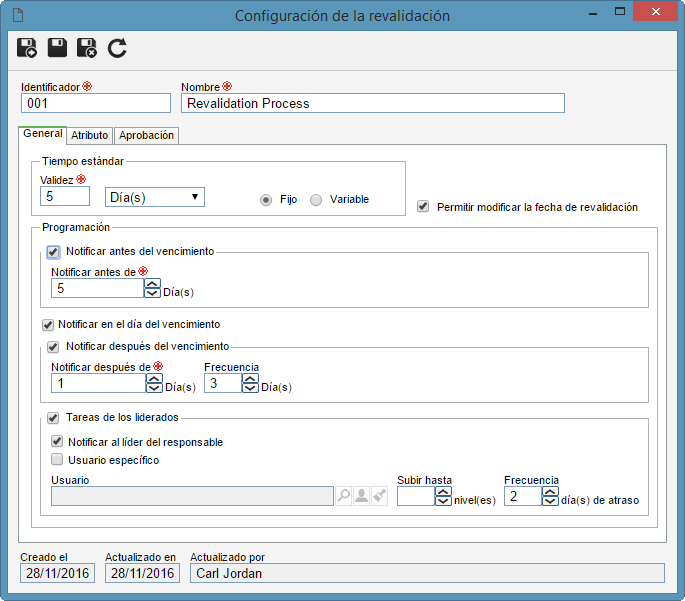The width and height of the screenshot is (685, 601).
Task: Click the Frecuencia field showing 2
Action: pyautogui.click(x=523, y=496)
